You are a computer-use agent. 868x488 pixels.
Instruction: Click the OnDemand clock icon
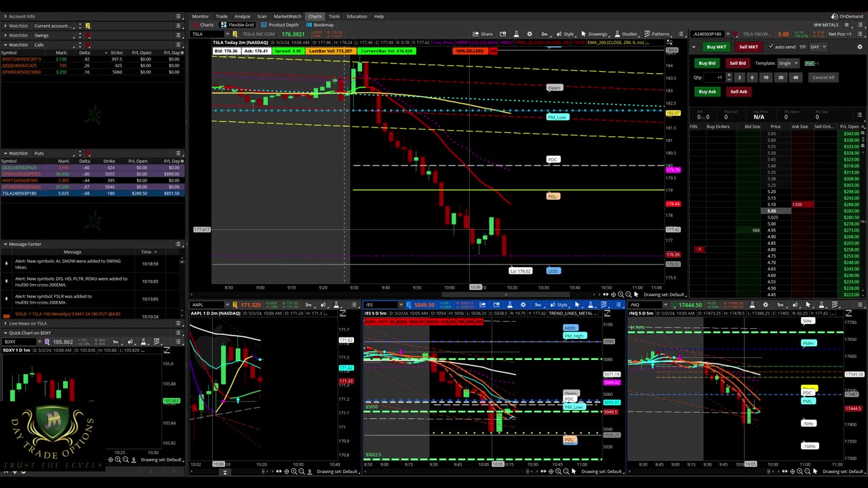tap(835, 16)
